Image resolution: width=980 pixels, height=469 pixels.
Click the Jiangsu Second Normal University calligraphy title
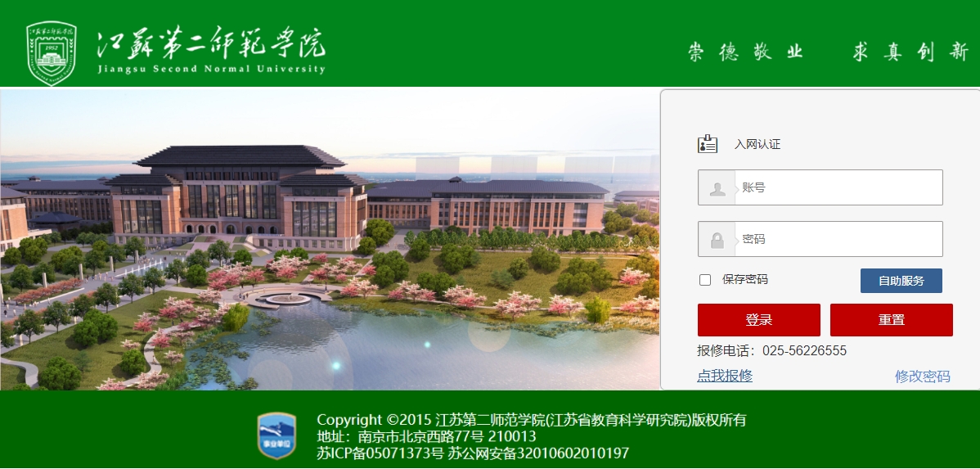(211, 50)
